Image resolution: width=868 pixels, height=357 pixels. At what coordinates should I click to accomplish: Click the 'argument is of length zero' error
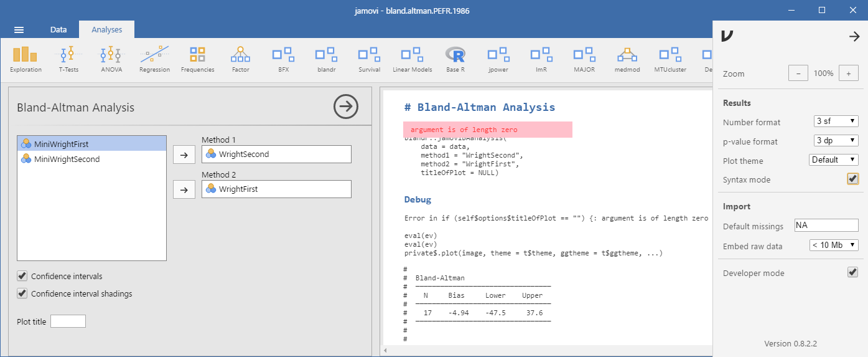488,130
